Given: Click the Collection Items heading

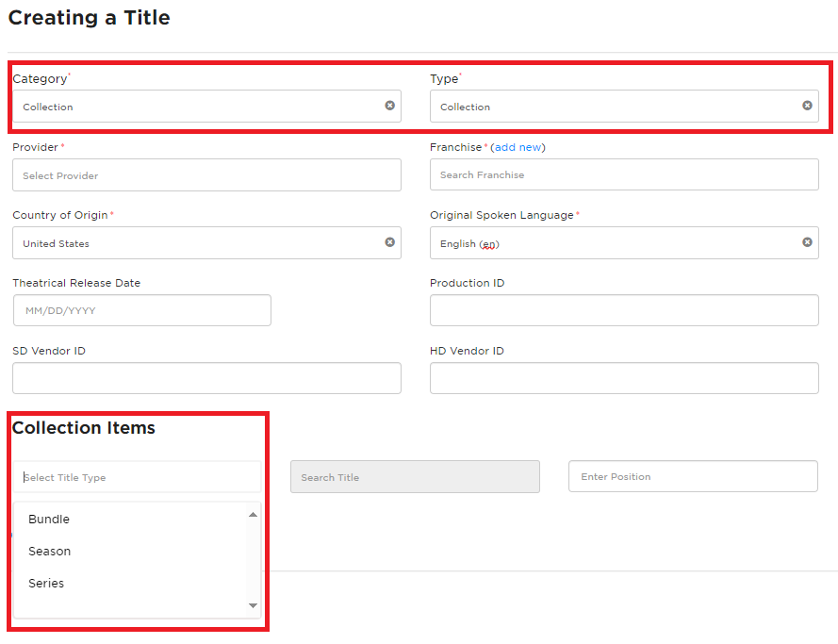Looking at the screenshot, I should click(x=83, y=427).
